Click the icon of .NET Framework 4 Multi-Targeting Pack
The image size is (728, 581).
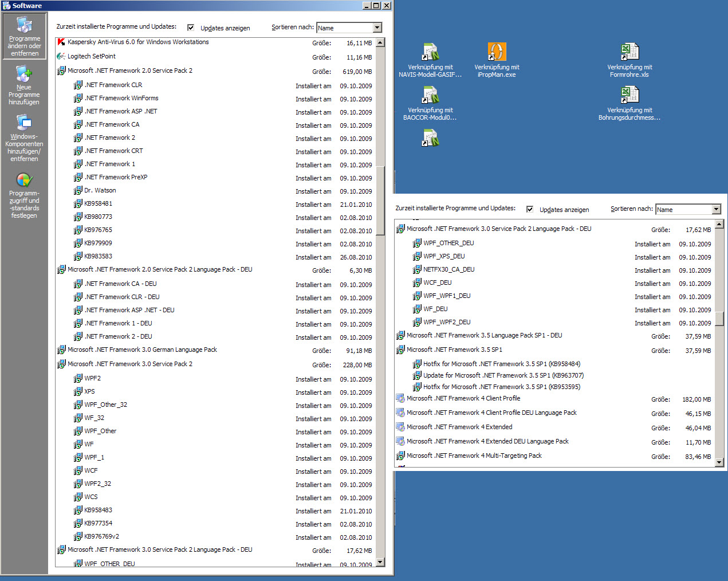pos(400,456)
